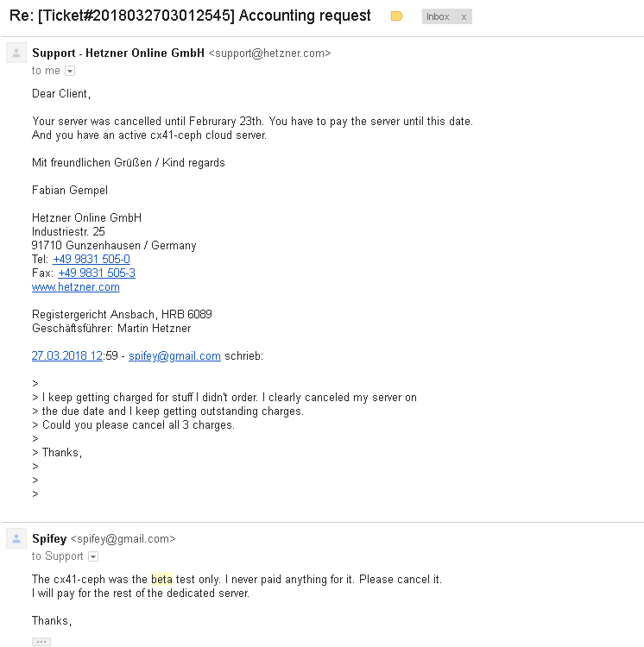The image size is (644, 647).
Task: Click the 'to Support' recipient text
Action: point(57,556)
